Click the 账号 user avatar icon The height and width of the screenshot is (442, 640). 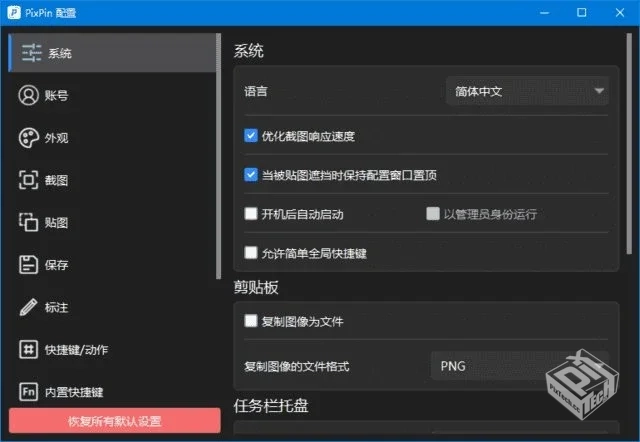[x=29, y=95]
